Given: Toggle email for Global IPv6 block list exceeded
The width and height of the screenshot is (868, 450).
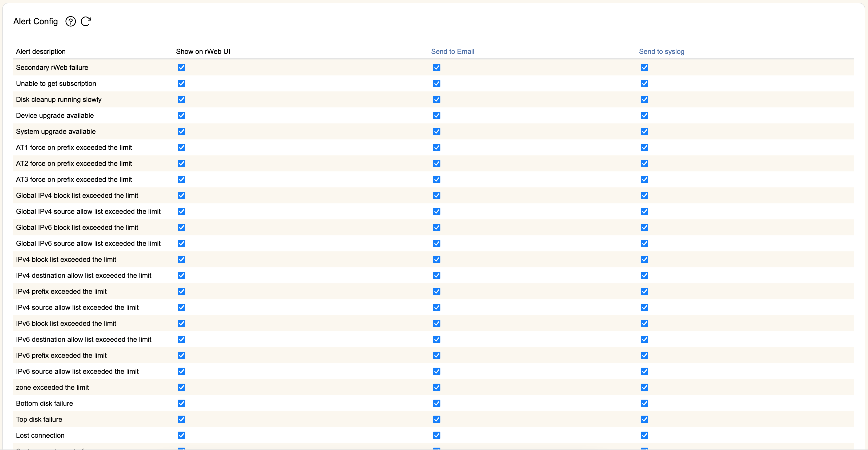Looking at the screenshot, I should pyautogui.click(x=437, y=227).
